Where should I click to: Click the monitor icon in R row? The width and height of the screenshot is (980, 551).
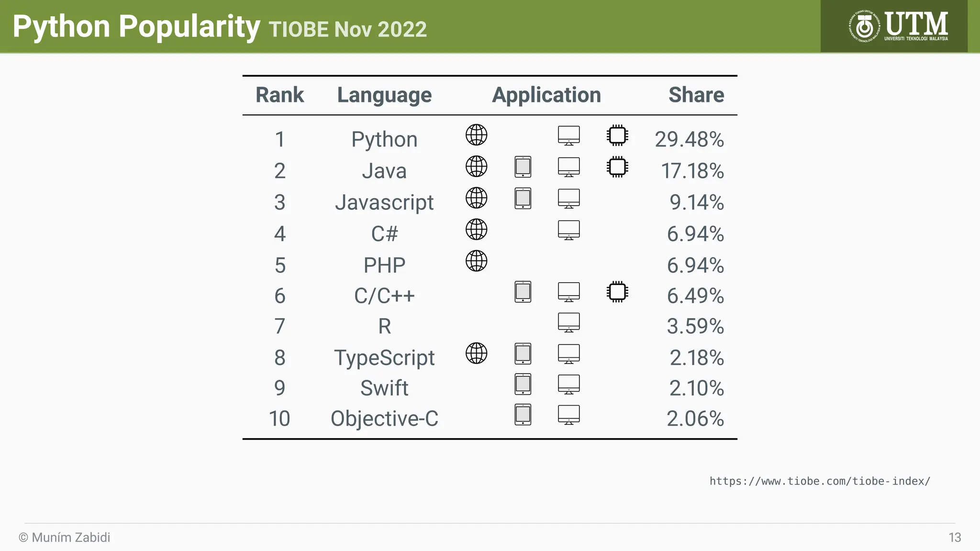click(569, 322)
